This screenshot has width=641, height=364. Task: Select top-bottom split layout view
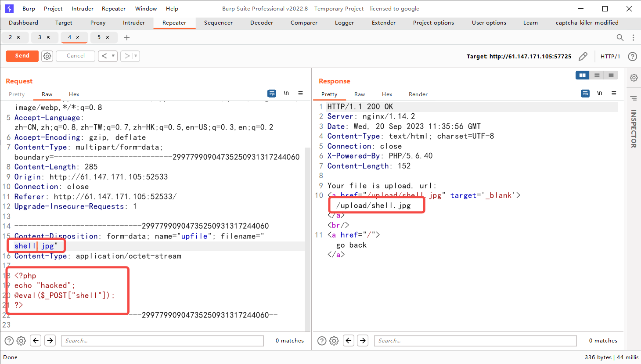pos(597,75)
